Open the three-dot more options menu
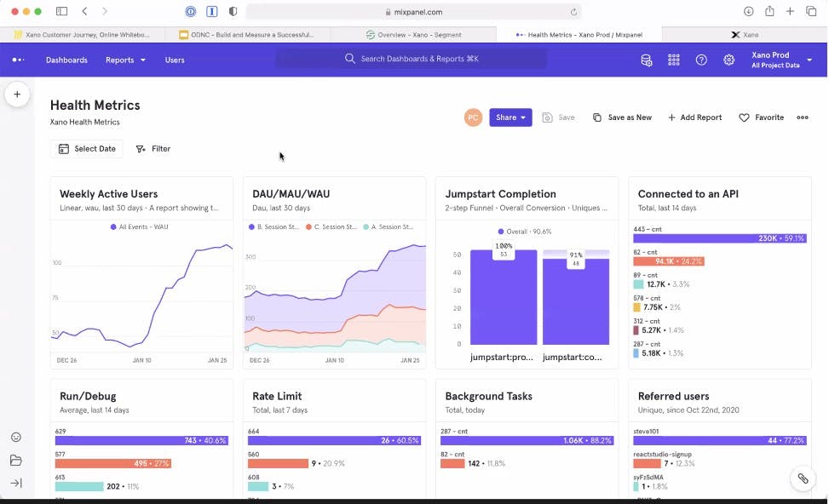The width and height of the screenshot is (829, 504). click(802, 117)
